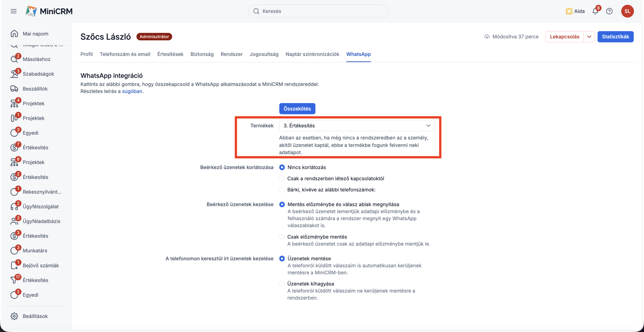Open Projektek with badge 9
Viewport: 644px width, 332px height.
33,162
